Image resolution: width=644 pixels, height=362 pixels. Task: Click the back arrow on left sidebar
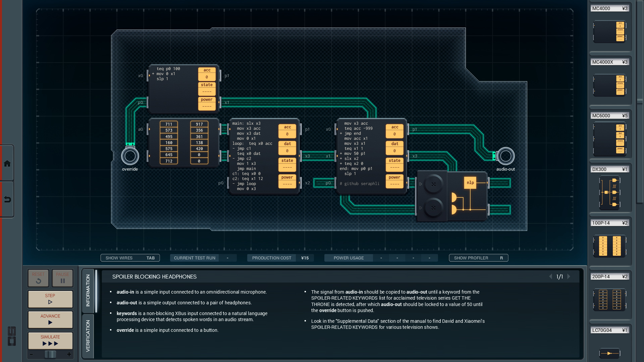[7, 200]
